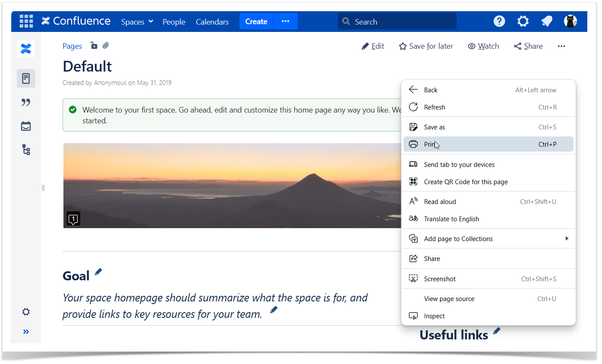Open the Pages breadcrumb link
Image resolution: width=602 pixels, height=364 pixels.
click(x=72, y=46)
